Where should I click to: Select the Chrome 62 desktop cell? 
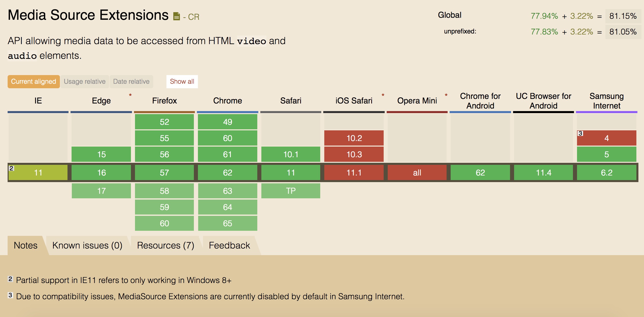[228, 173]
